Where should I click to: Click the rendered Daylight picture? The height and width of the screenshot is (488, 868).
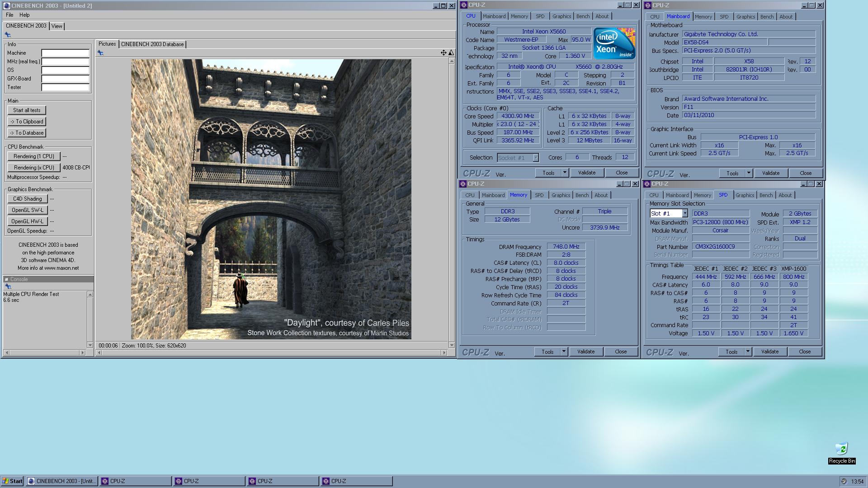click(271, 199)
